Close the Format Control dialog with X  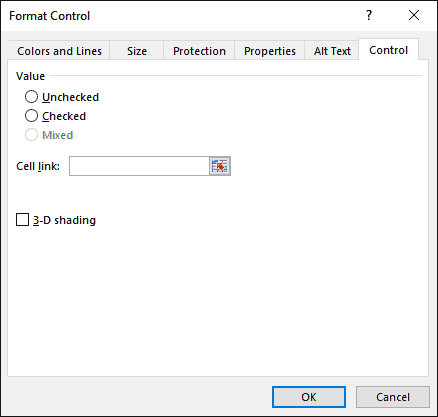coord(414,15)
